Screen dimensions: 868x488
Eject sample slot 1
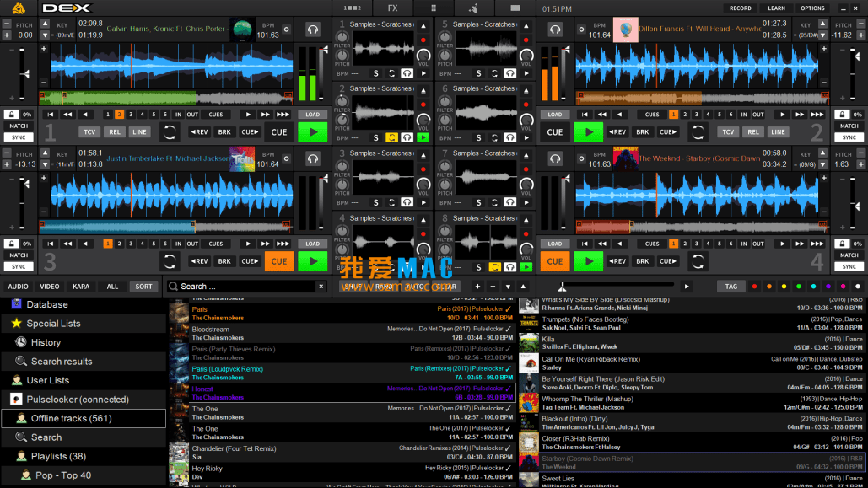coord(423,27)
